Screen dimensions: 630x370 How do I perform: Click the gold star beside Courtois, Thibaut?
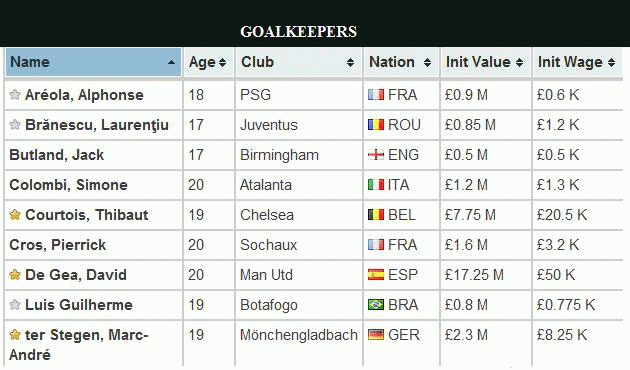[x=15, y=215]
